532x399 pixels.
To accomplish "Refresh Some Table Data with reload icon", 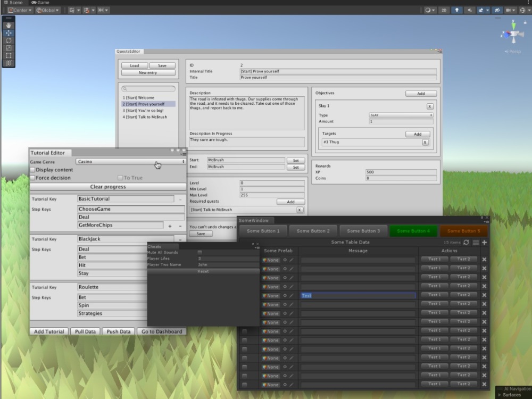I will [466, 242].
